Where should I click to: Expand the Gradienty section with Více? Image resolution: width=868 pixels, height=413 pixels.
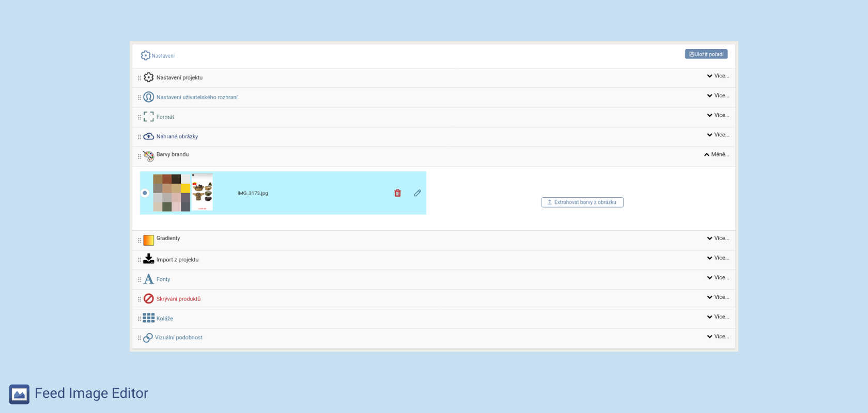click(x=718, y=239)
